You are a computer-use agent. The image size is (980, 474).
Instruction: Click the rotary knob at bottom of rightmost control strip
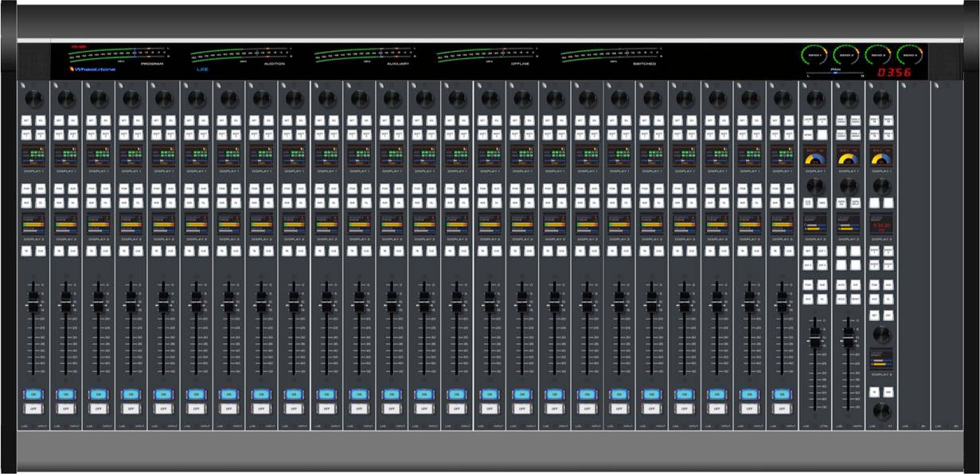coord(880,411)
